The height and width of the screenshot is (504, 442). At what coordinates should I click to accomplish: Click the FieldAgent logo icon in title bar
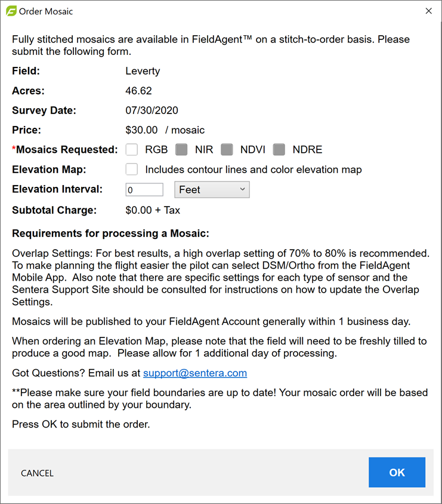tap(11, 11)
